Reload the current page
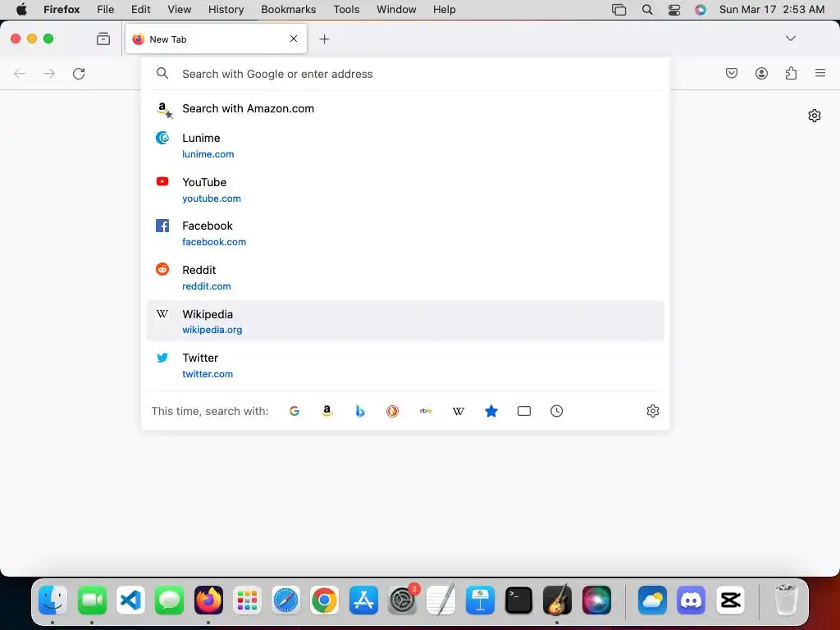Image resolution: width=840 pixels, height=630 pixels. tap(79, 73)
